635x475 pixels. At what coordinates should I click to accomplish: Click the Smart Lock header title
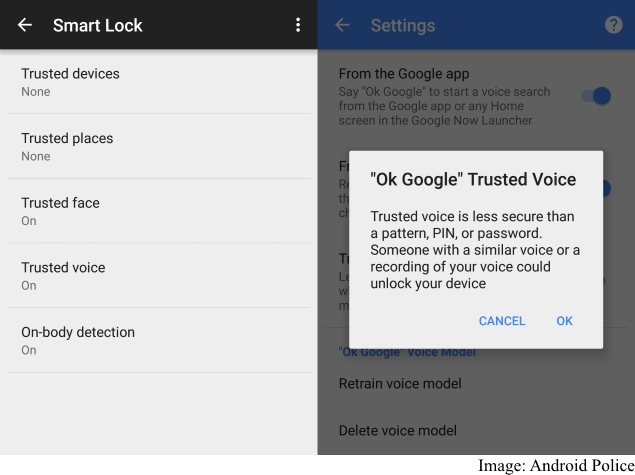coord(97,25)
